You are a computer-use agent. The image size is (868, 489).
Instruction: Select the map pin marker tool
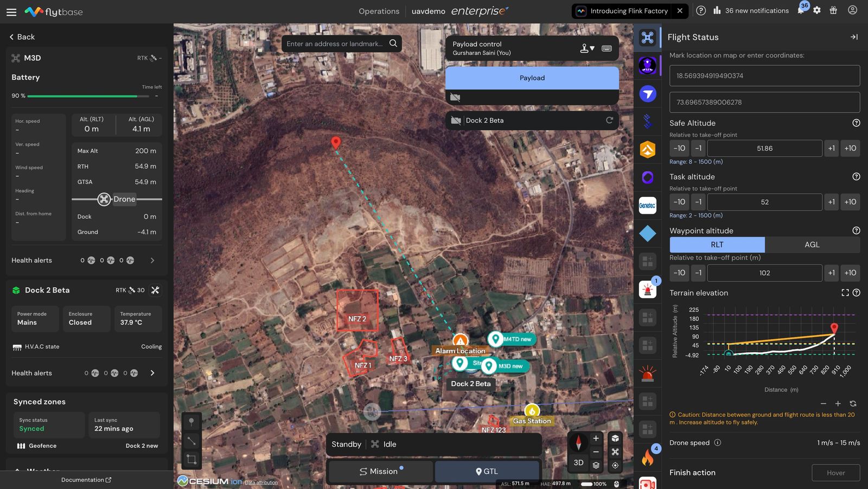tap(192, 422)
